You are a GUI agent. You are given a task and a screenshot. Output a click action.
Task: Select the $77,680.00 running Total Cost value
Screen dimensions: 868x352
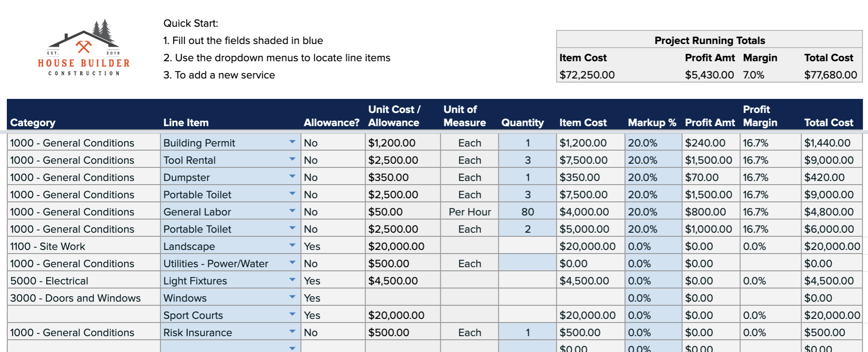pos(830,75)
